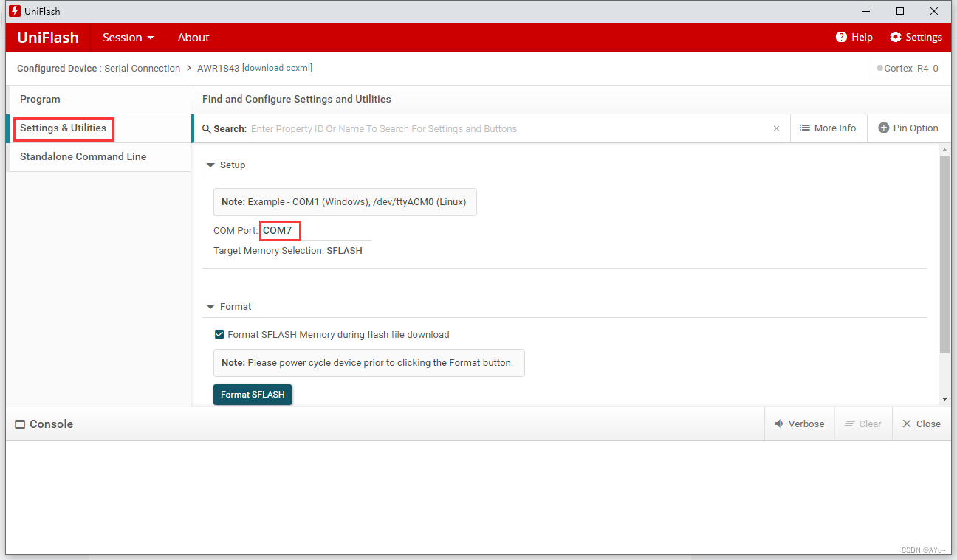Click the download ccxml link

pos(277,68)
